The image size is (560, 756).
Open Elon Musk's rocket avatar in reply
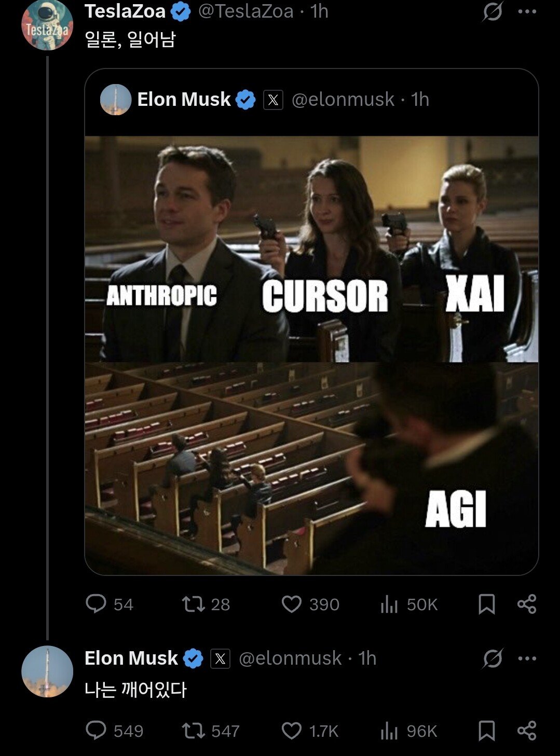[x=47, y=671]
